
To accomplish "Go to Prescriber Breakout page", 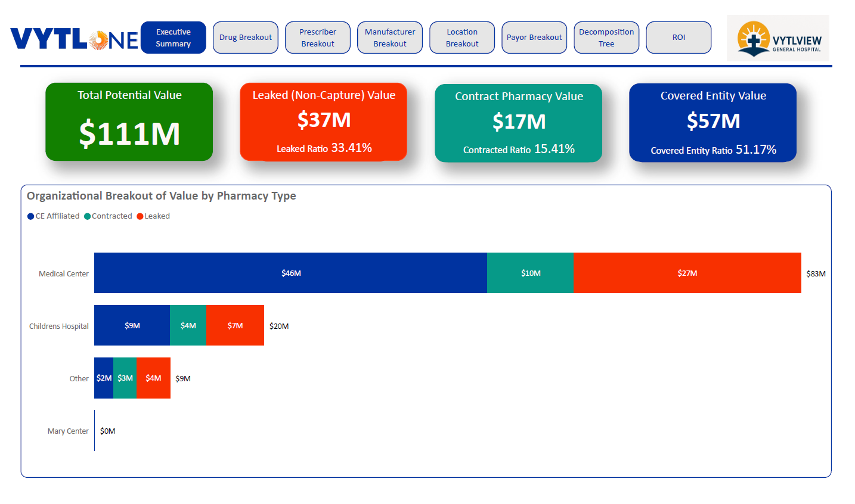I will [x=318, y=38].
